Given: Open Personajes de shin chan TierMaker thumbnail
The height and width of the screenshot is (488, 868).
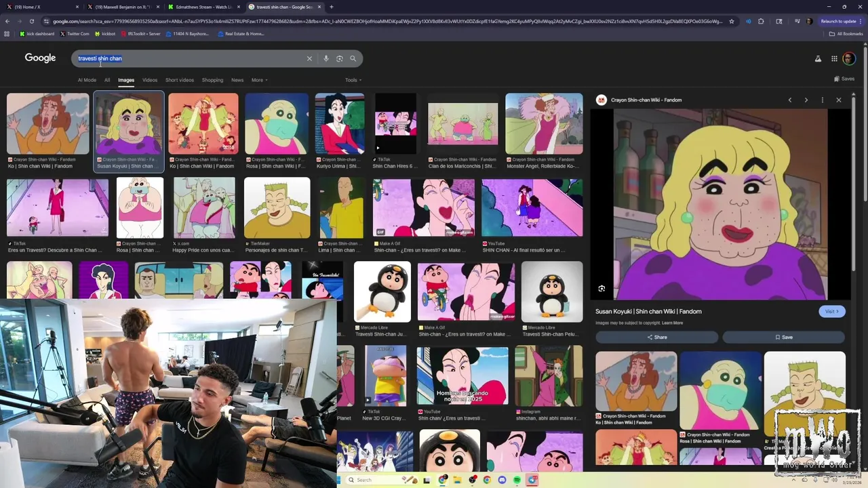Looking at the screenshot, I should pos(277,207).
